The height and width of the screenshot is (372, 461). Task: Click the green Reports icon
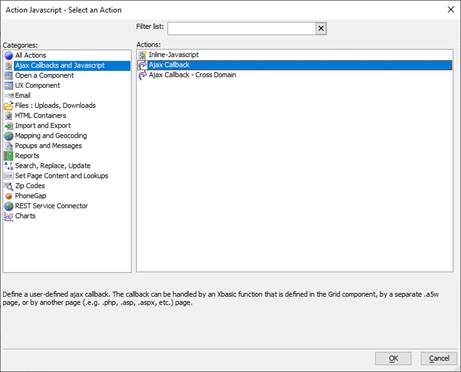9,156
